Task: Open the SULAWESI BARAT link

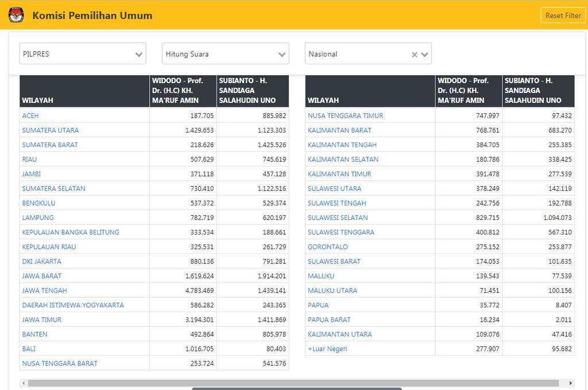Action: (x=334, y=261)
